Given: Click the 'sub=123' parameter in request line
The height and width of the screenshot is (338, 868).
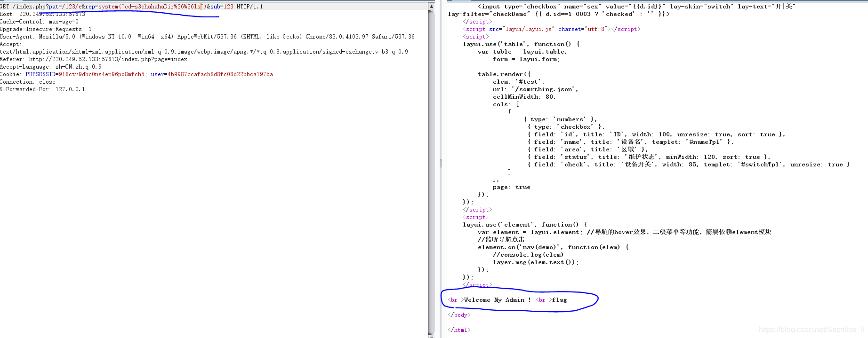Looking at the screenshot, I should (x=222, y=7).
